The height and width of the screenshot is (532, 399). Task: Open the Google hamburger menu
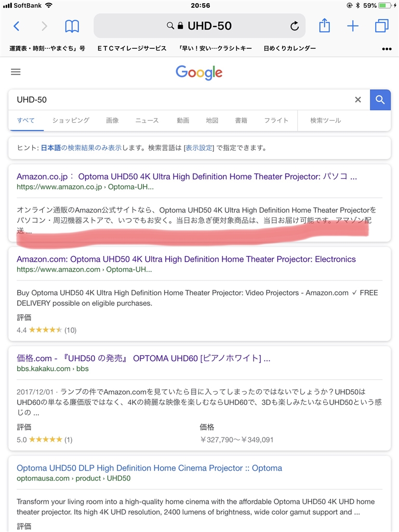[x=16, y=72]
